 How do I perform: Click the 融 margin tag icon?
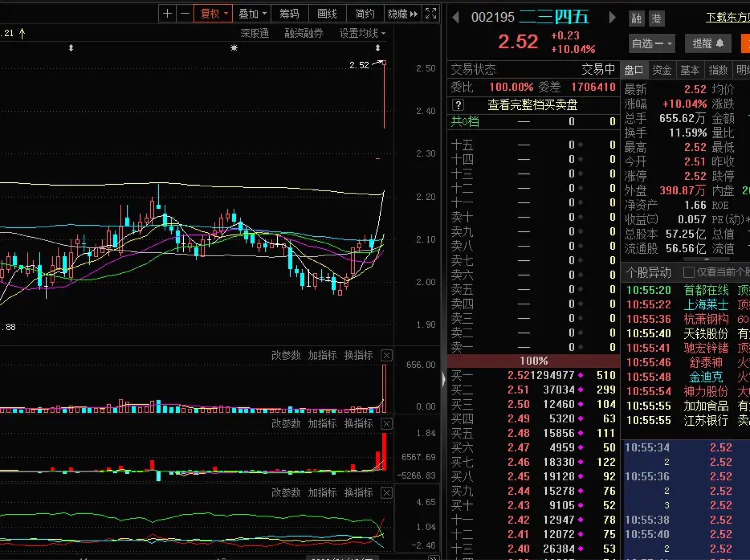point(636,18)
